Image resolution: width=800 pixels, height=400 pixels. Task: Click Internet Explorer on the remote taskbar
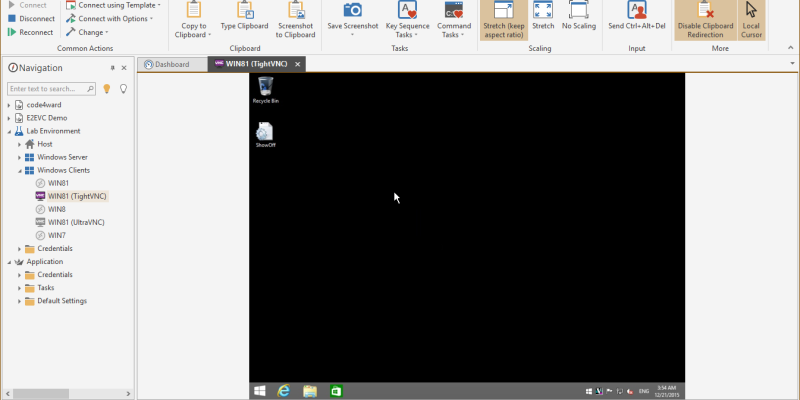(x=284, y=391)
